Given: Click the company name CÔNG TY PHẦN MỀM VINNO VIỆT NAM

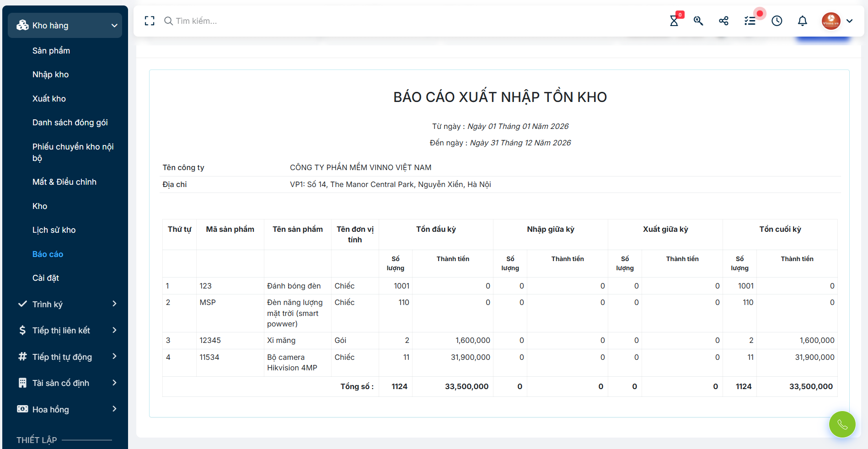Looking at the screenshot, I should [361, 167].
